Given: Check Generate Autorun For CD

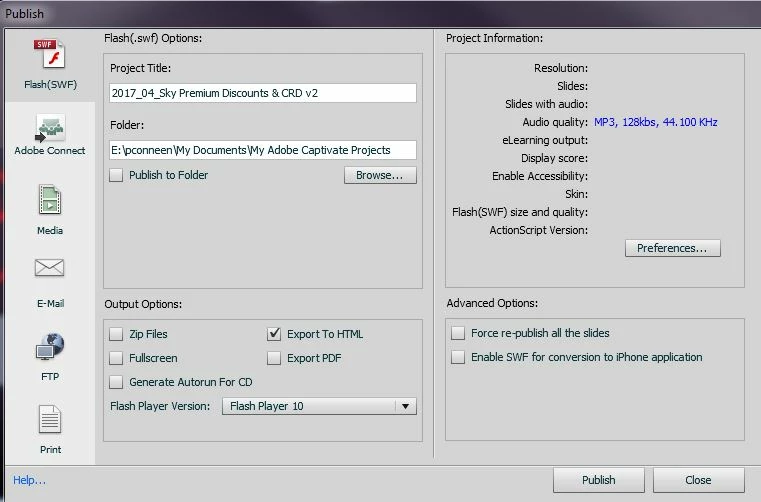Looking at the screenshot, I should coord(116,382).
